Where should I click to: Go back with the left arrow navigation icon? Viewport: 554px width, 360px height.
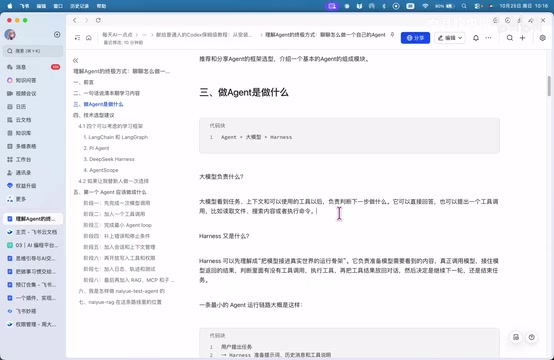click(x=75, y=20)
